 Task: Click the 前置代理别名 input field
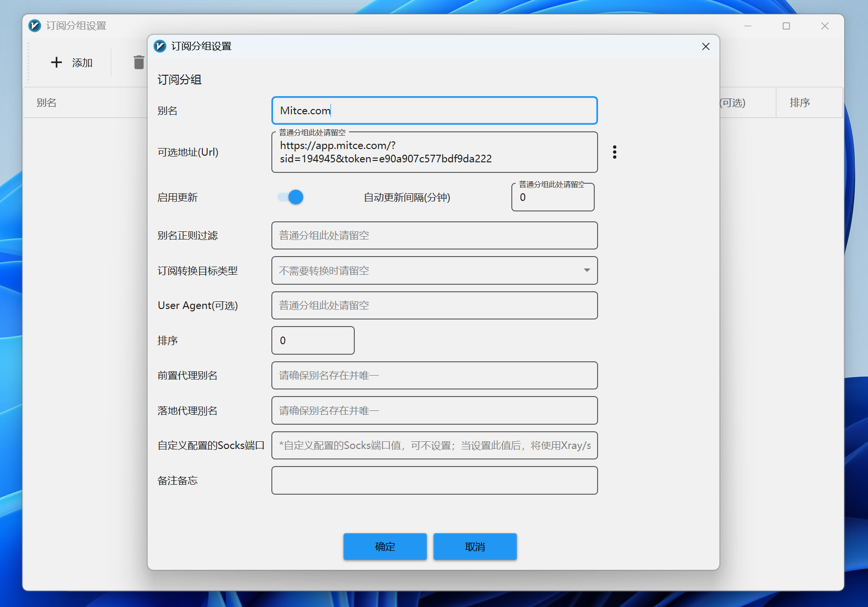434,375
